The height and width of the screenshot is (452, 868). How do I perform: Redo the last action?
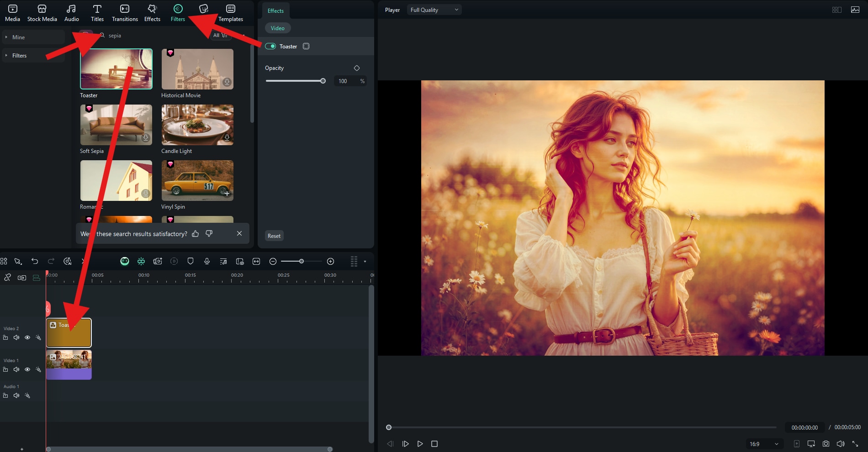point(51,261)
